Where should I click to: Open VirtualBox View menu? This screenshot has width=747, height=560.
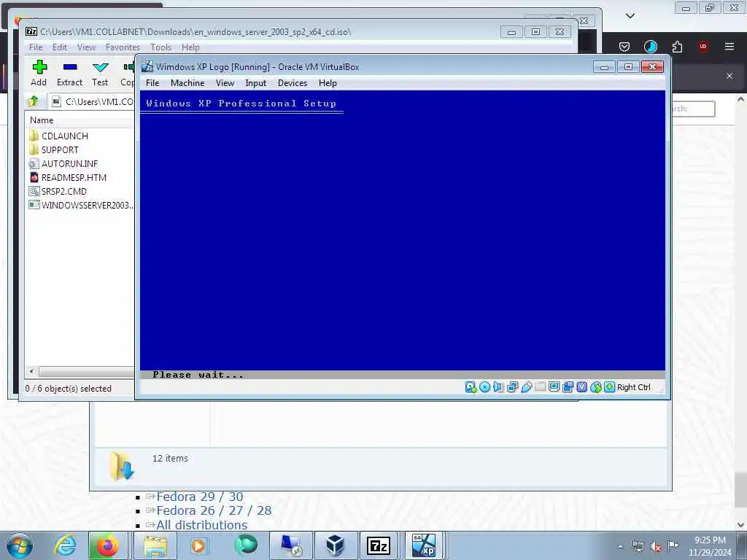pos(225,83)
